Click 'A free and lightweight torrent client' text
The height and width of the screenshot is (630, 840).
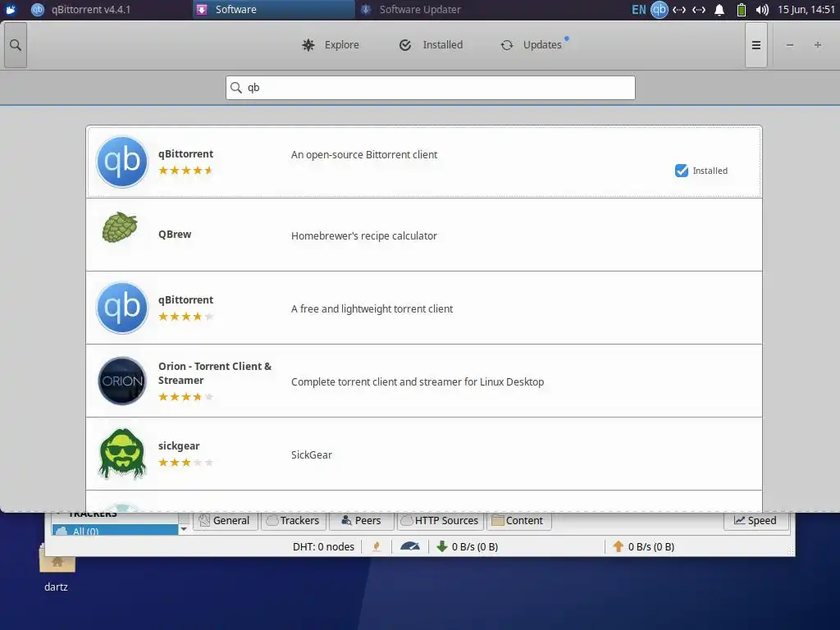[372, 309]
